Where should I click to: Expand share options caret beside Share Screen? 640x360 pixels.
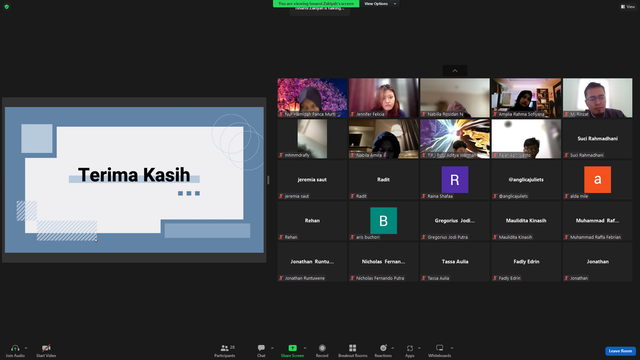pos(304,348)
